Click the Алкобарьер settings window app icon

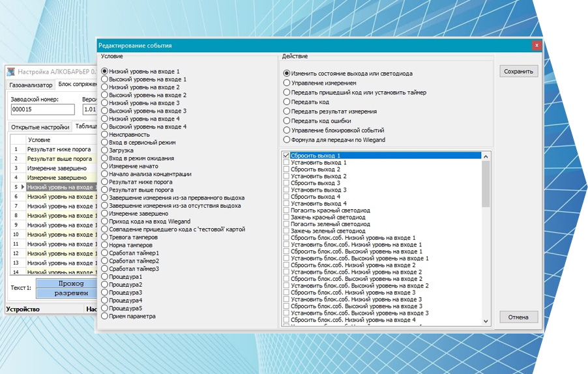click(x=11, y=72)
